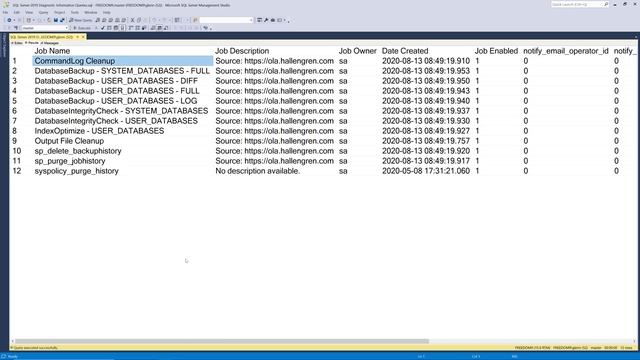The height and width of the screenshot is (360, 640).
Task: Click the Job Owner column header
Action: (x=358, y=51)
